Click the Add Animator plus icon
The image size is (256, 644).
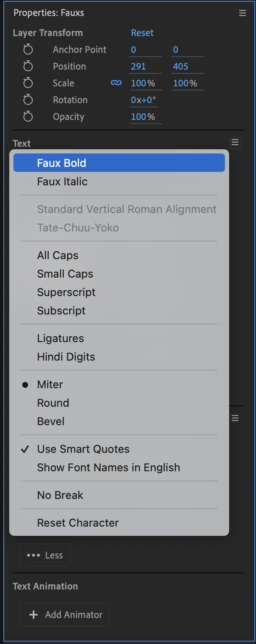pyautogui.click(x=33, y=615)
